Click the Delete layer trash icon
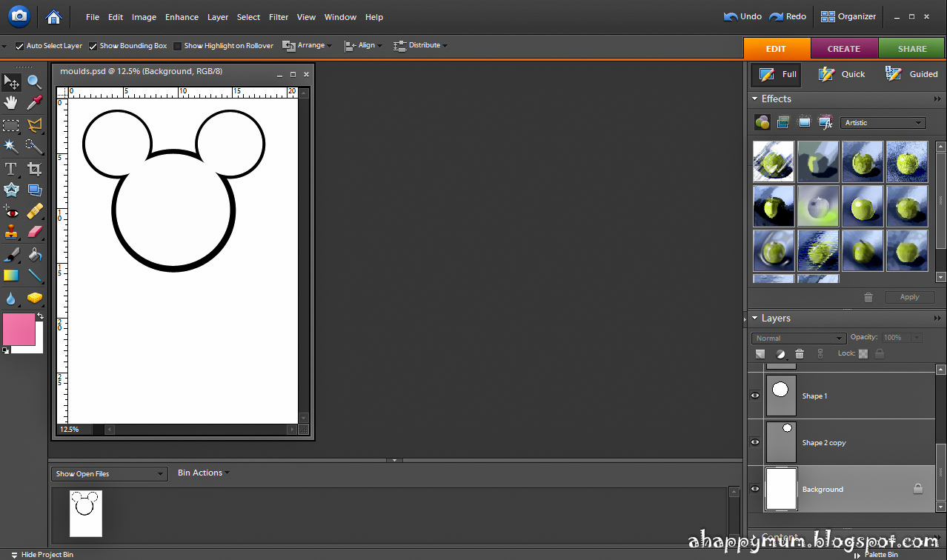 800,354
